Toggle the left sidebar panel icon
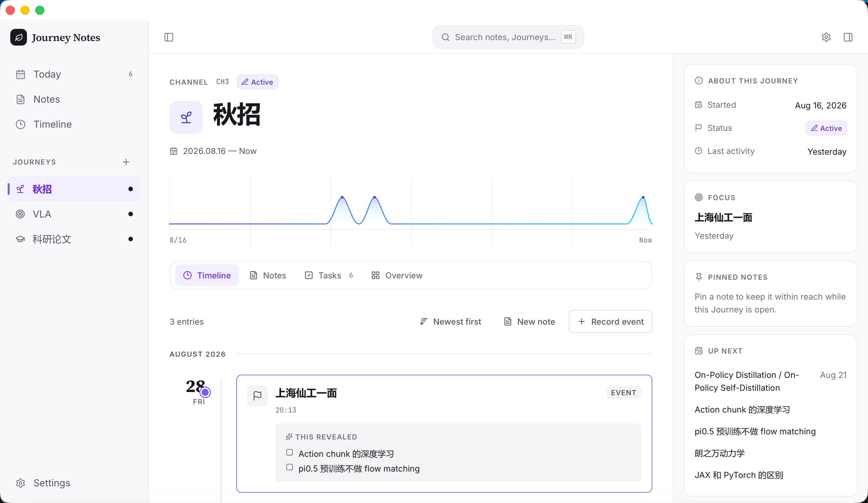This screenshot has width=868, height=503. click(x=169, y=37)
